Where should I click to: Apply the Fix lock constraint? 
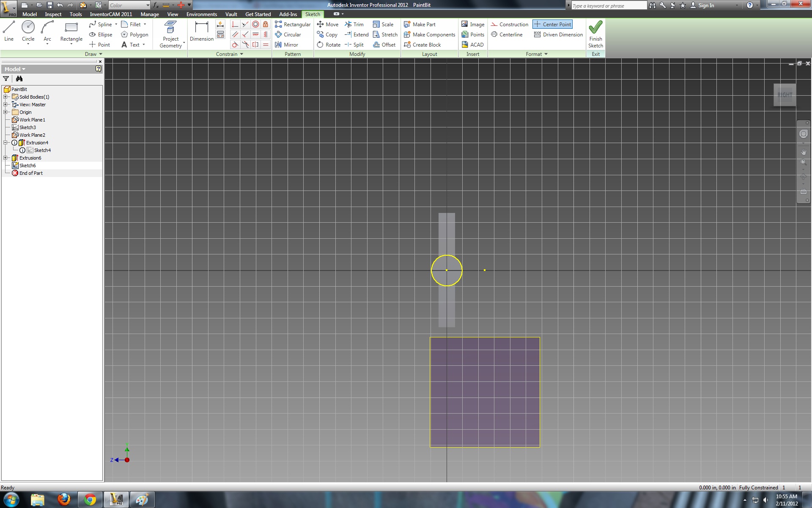[x=266, y=25]
